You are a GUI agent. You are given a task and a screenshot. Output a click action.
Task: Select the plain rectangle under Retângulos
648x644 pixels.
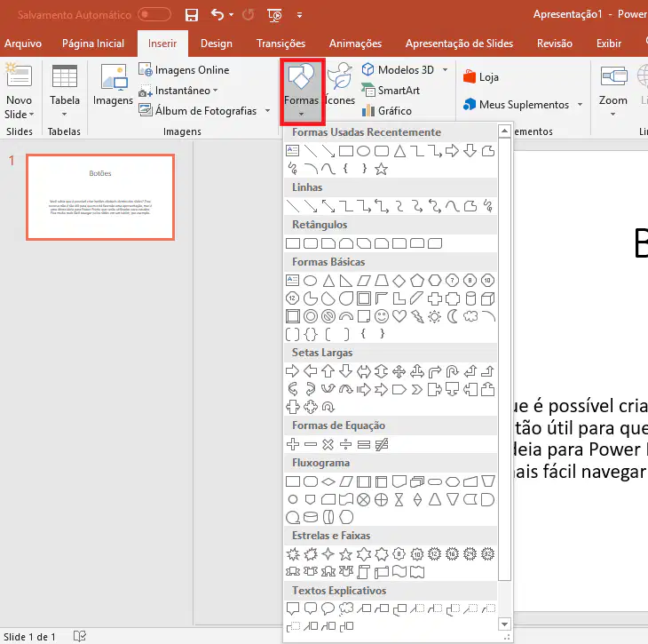pos(293,243)
